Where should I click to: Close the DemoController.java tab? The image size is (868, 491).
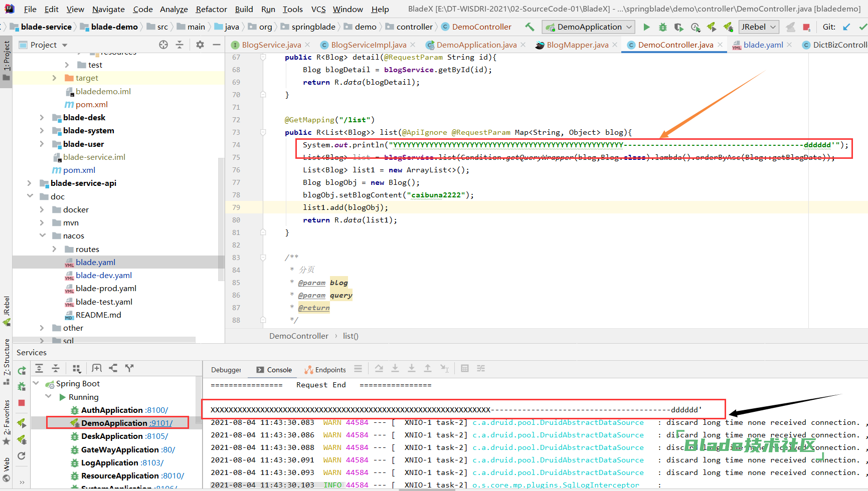(x=720, y=45)
